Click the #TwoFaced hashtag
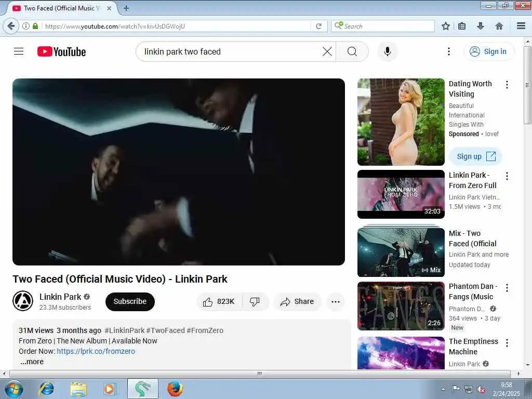This screenshot has height=399, width=532. [166, 330]
